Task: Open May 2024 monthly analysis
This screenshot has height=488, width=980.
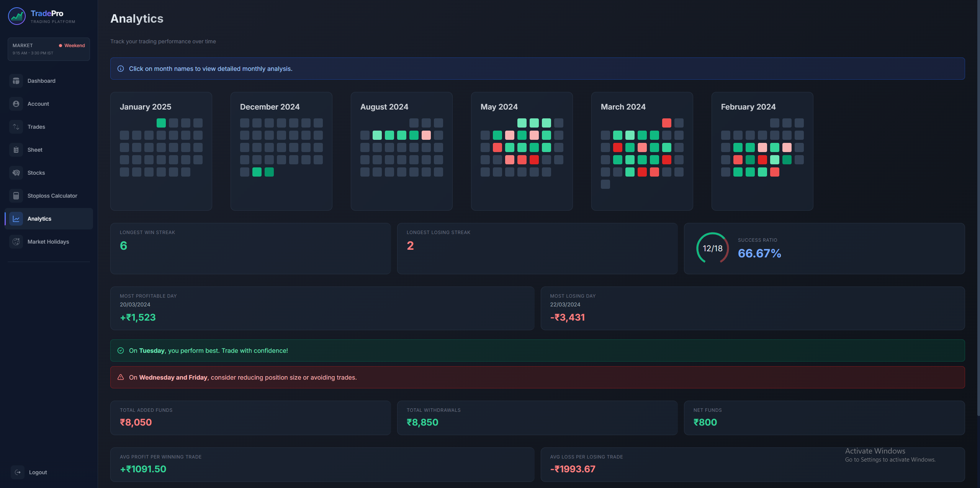Action: coord(499,107)
